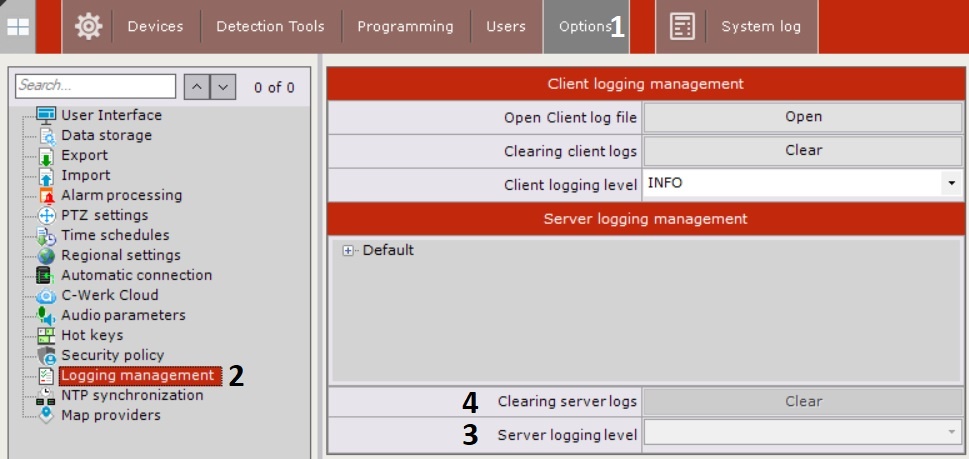Select the User Interface monitor icon
969x459 pixels.
click(x=46, y=115)
